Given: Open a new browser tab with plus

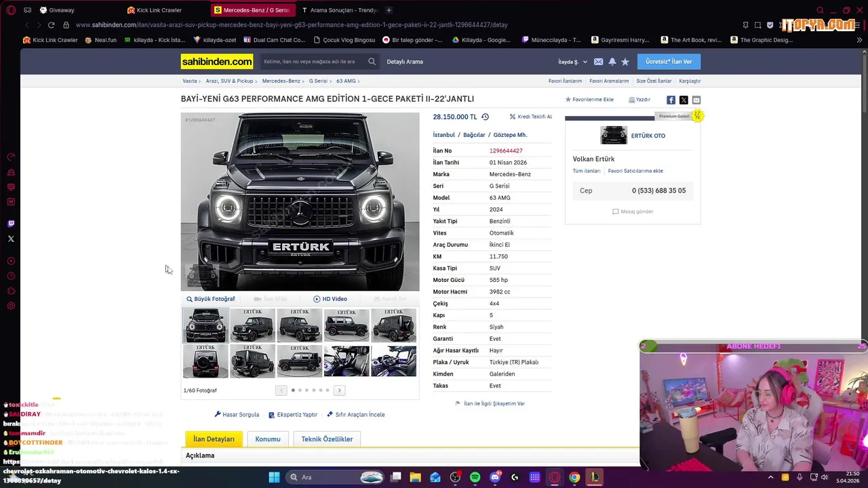Looking at the screenshot, I should [389, 10].
